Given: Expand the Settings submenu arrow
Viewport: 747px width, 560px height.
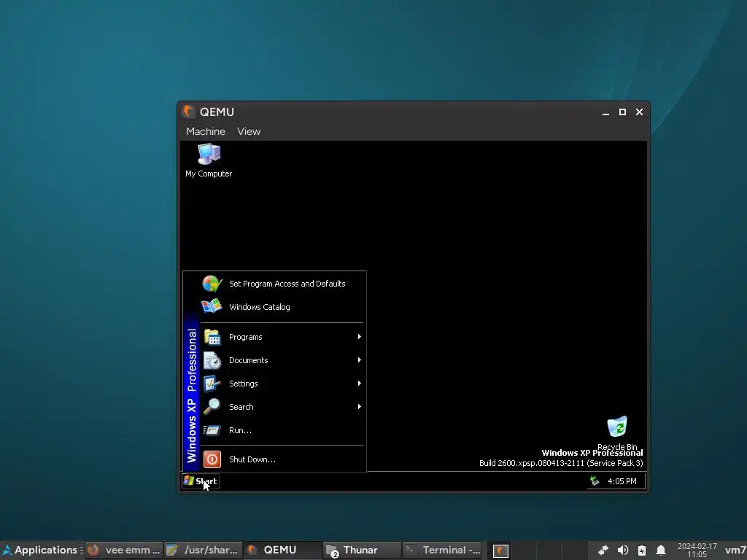Looking at the screenshot, I should [x=359, y=384].
